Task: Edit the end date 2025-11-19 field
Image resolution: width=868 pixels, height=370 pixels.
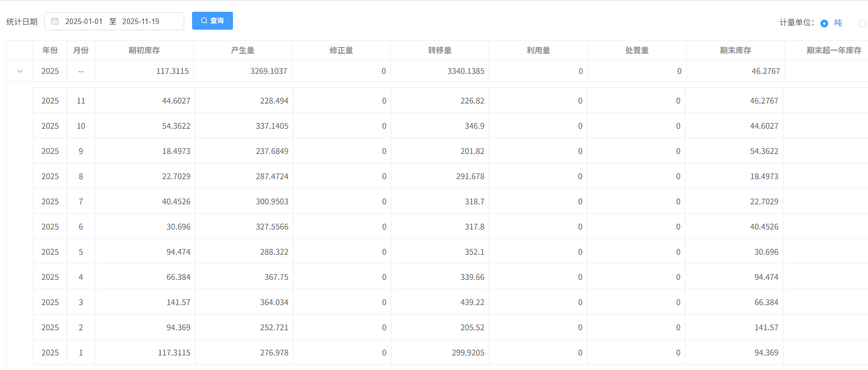Action: [141, 21]
